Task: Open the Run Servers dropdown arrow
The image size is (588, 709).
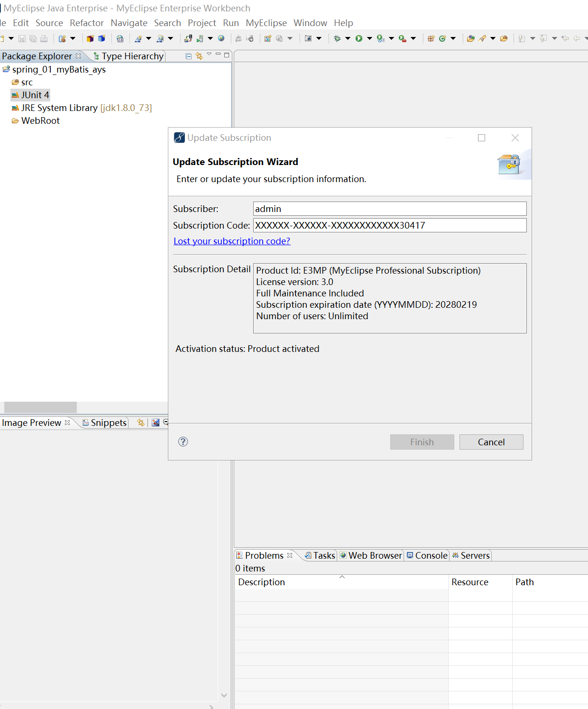Action: pos(210,38)
